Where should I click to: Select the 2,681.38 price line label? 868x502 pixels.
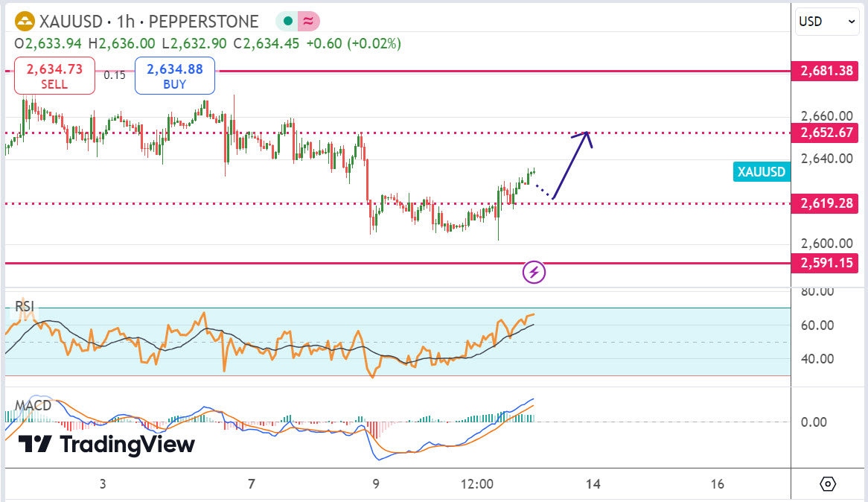pos(826,72)
